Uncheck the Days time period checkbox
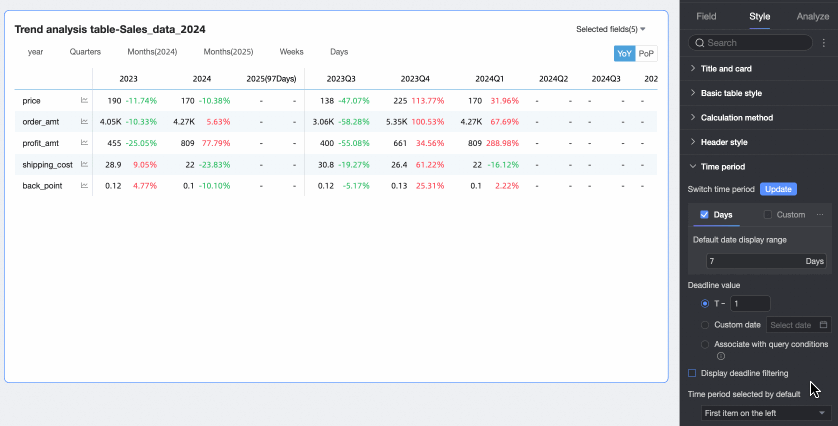Screen dimensions: 838x426 (704, 215)
